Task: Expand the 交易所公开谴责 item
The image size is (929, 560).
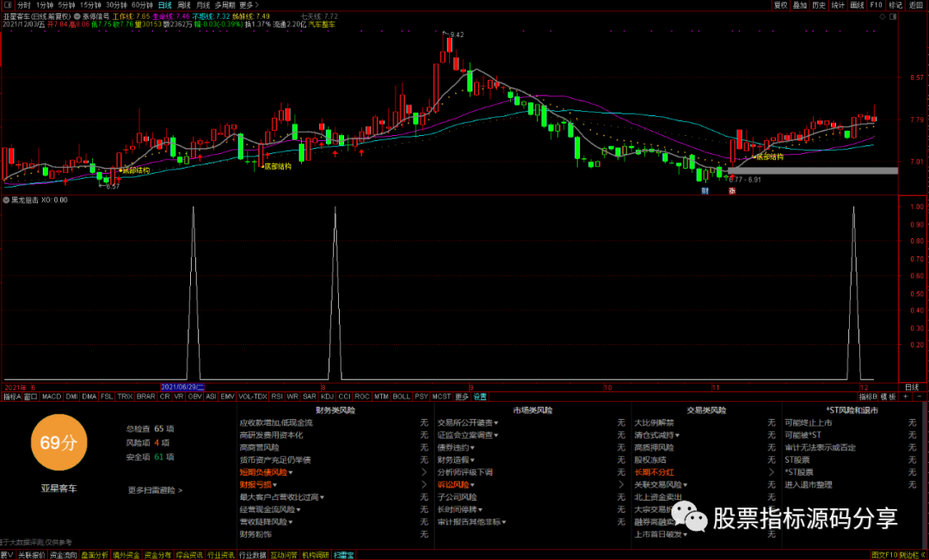Action: tap(467, 422)
